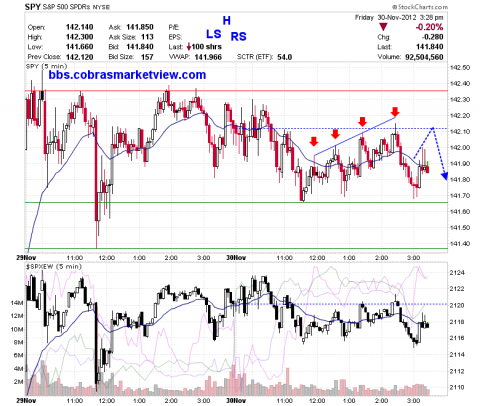Image resolution: width=480 pixels, height=406 pixels.
Task: Click the P/E label
Action: pyautogui.click(x=174, y=27)
